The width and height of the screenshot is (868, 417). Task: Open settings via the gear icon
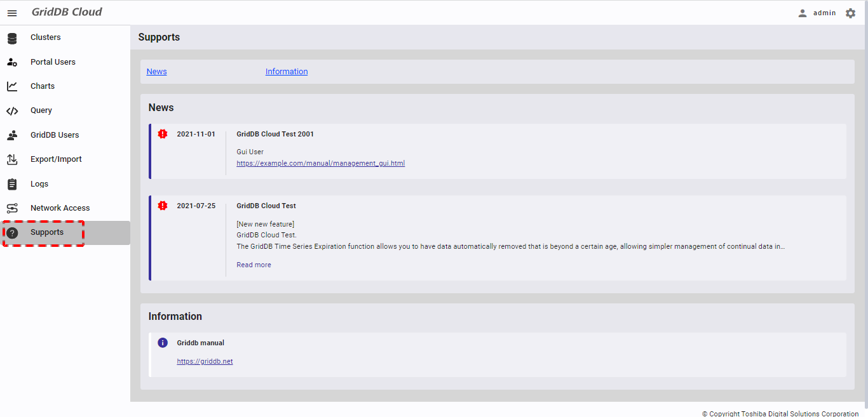[x=850, y=13]
